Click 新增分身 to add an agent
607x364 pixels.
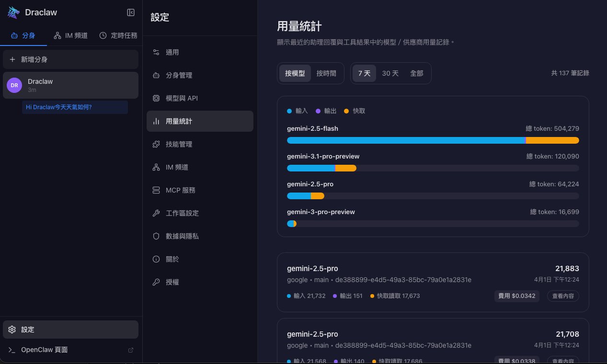(34, 59)
